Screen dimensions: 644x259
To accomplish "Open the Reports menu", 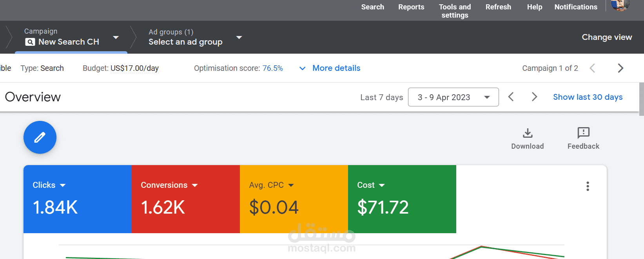I will point(411,7).
